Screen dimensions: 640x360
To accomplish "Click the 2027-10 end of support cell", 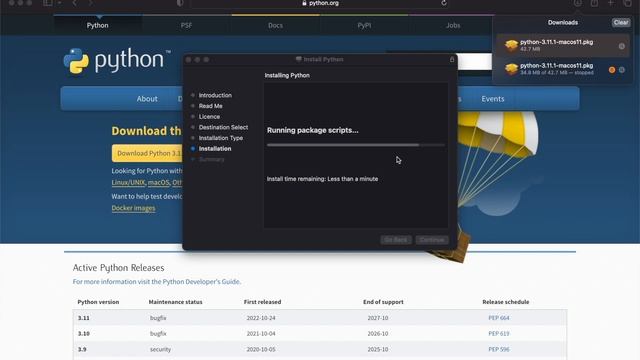I will pos(378,318).
